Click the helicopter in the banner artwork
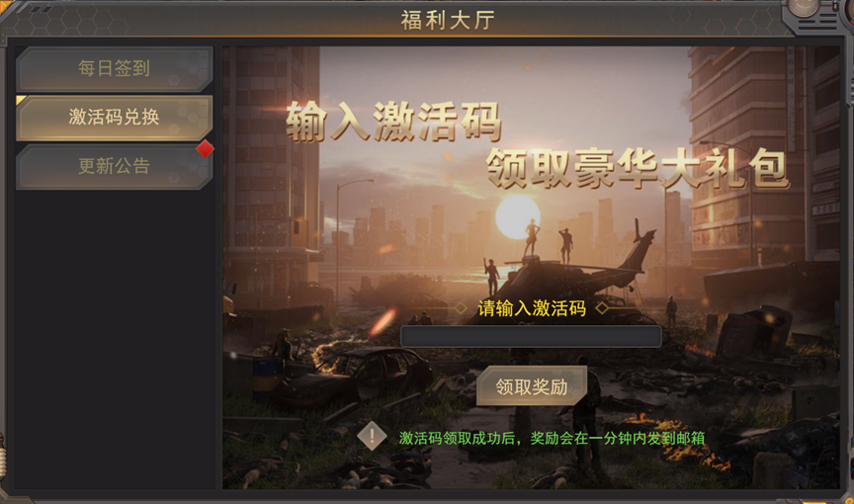 click(x=577, y=267)
